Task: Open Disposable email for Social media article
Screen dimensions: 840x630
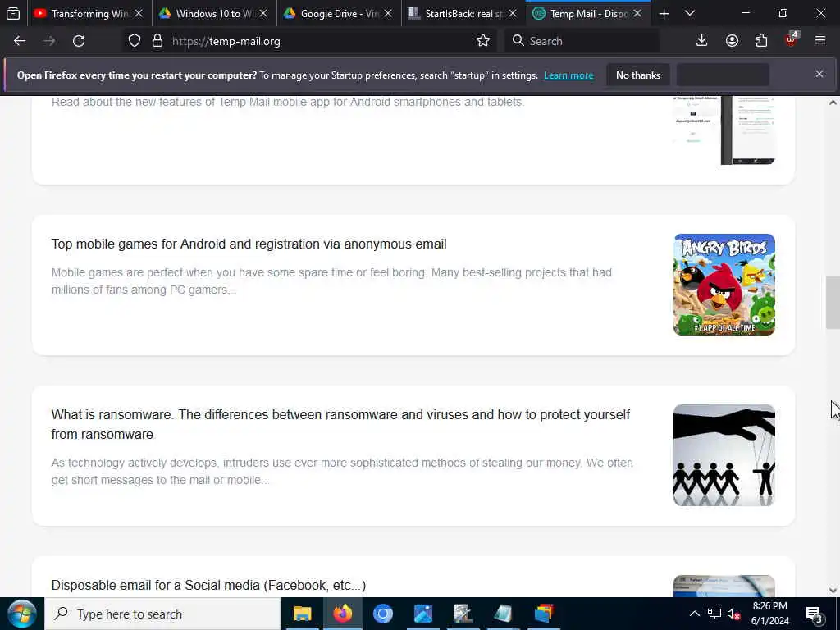Action: coord(208,585)
